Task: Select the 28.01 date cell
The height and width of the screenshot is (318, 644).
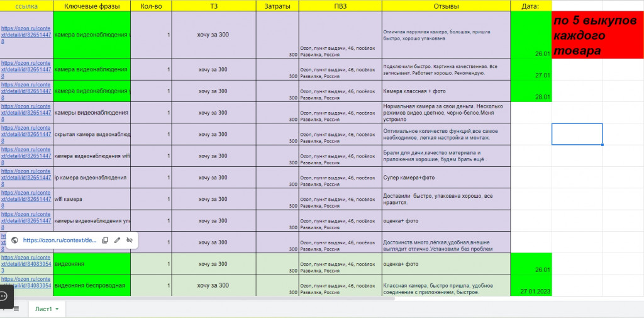Action: pos(531,91)
